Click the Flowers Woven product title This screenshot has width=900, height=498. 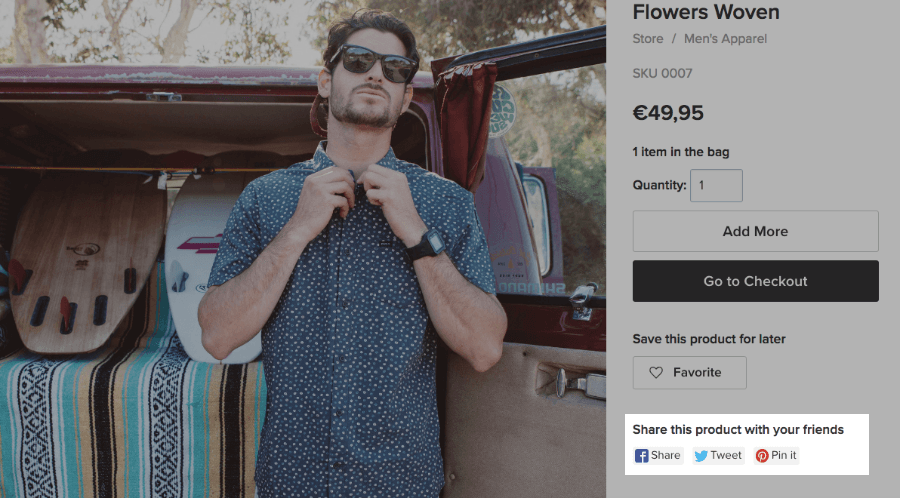point(706,13)
